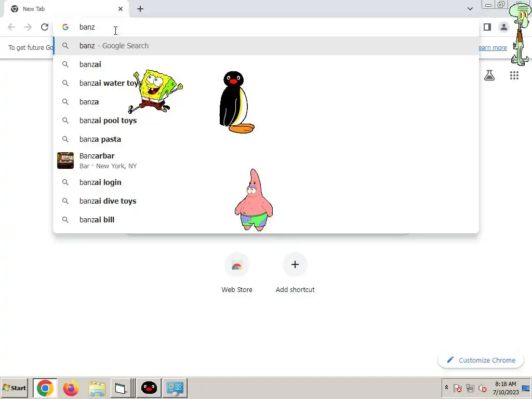532x399 pixels.
Task: Select the 'banza' suggestion
Action: pyautogui.click(x=266, y=102)
